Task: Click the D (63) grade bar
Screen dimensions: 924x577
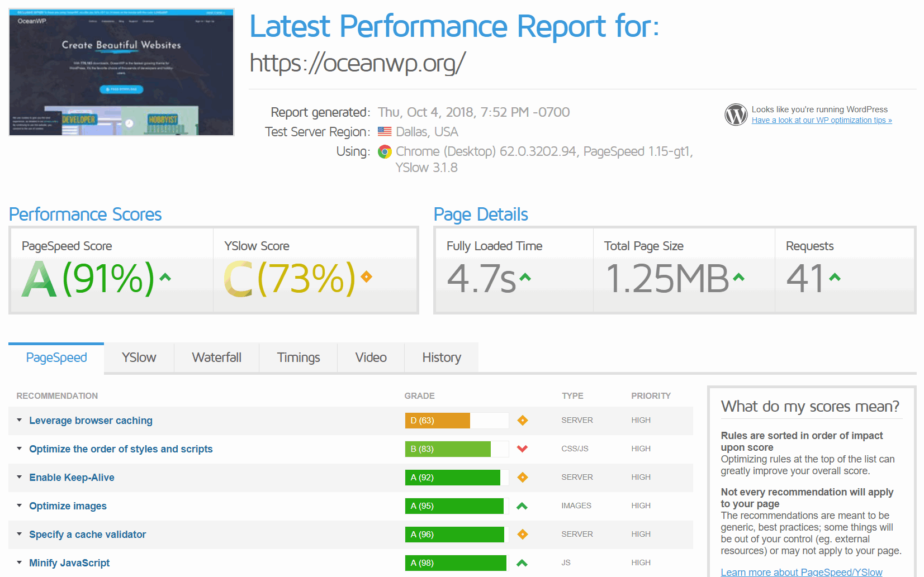Action: click(x=457, y=421)
